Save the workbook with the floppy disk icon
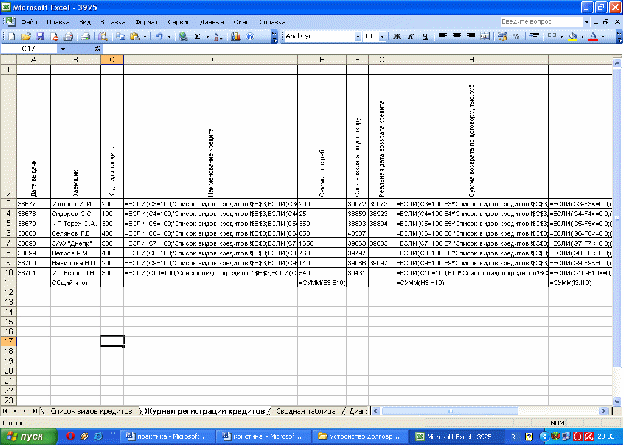 [40, 36]
